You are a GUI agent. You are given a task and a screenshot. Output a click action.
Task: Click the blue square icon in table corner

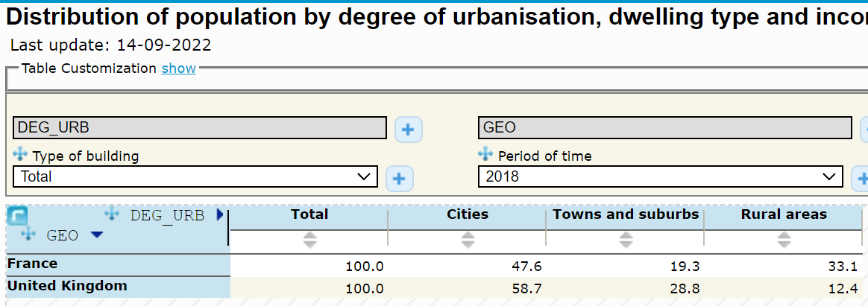(17, 217)
